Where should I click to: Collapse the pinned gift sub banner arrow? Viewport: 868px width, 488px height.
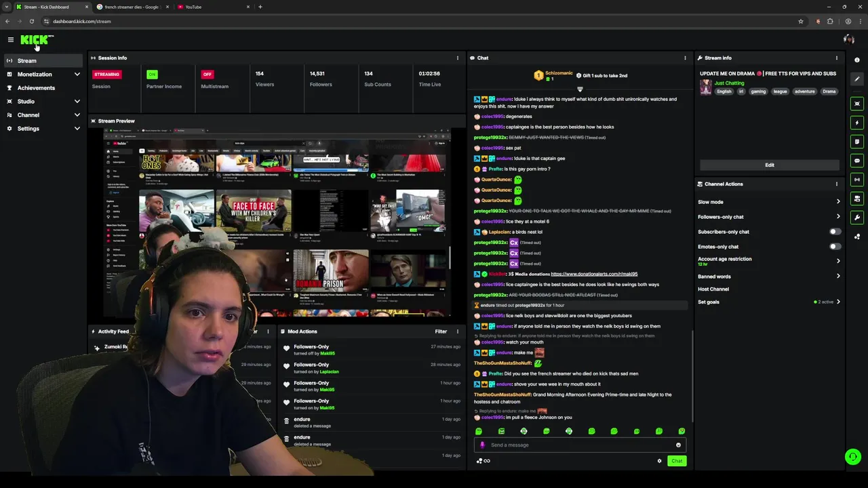580,89
